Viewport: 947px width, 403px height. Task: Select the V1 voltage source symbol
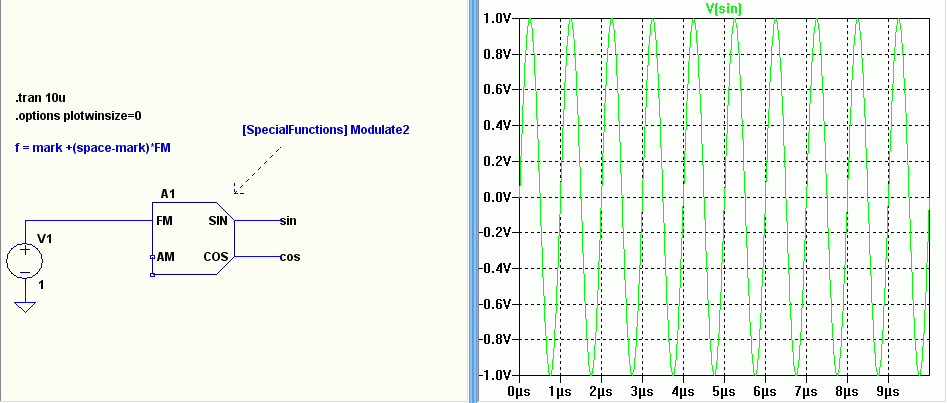point(25,262)
